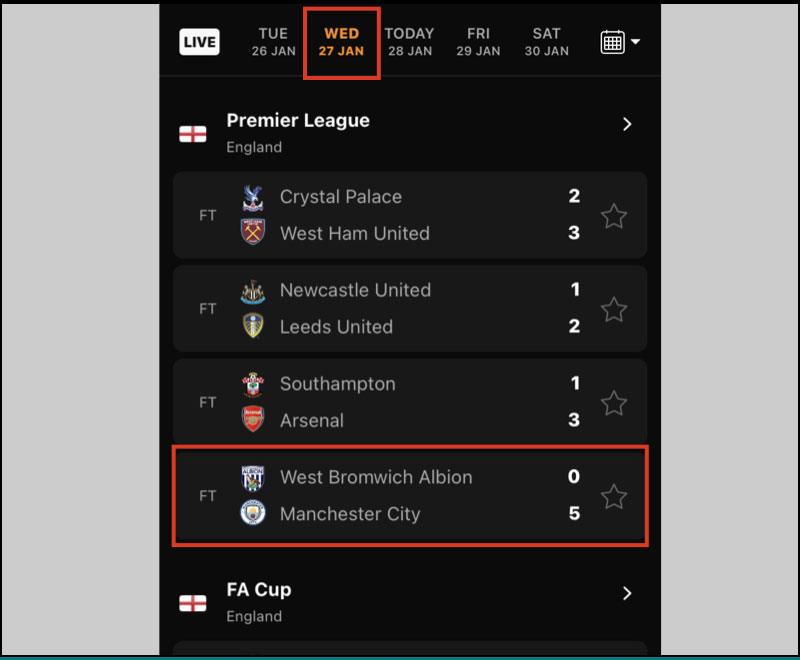The width and height of the screenshot is (800, 660).
Task: Expand the FA Cup chevron arrow
Action: click(627, 593)
